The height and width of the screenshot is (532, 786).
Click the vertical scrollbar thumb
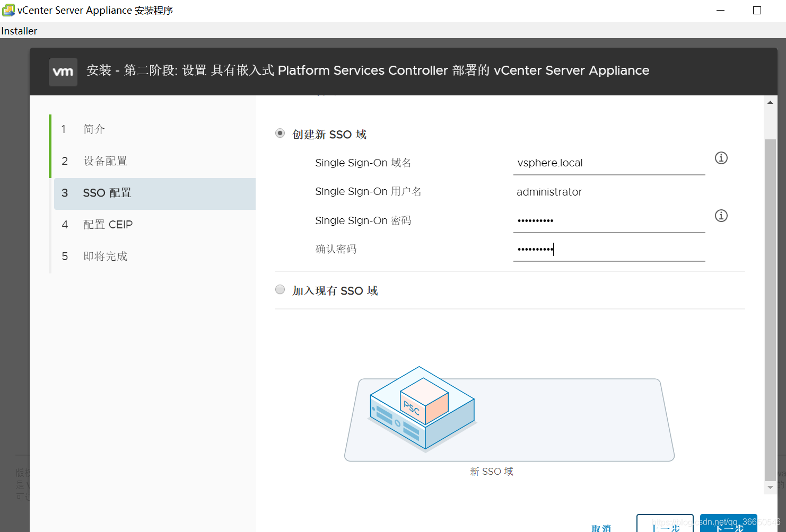click(x=770, y=310)
